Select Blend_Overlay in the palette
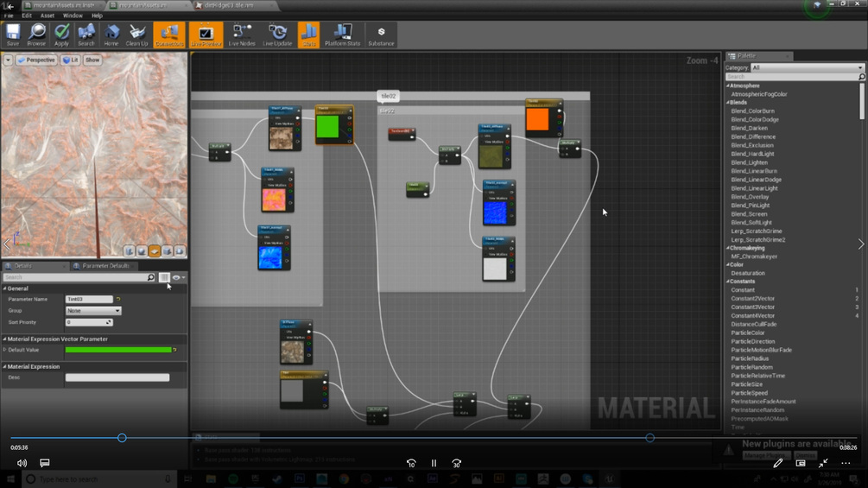Screen dimensions: 868x488 [x=750, y=196]
